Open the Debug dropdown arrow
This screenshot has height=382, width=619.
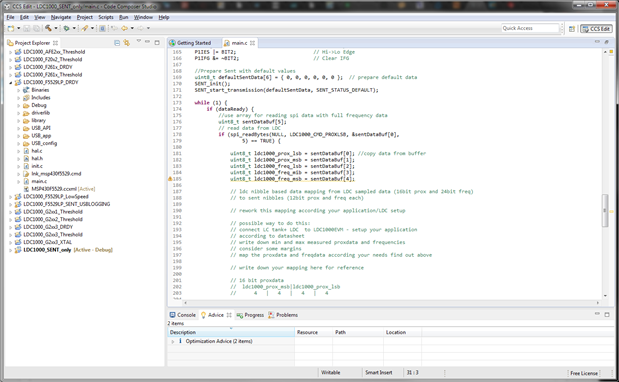coord(74,28)
